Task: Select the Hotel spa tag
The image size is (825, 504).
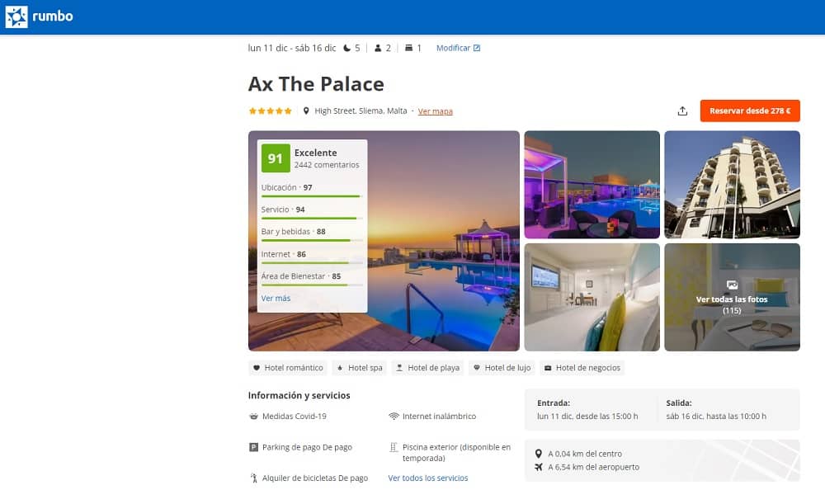Action: (360, 368)
